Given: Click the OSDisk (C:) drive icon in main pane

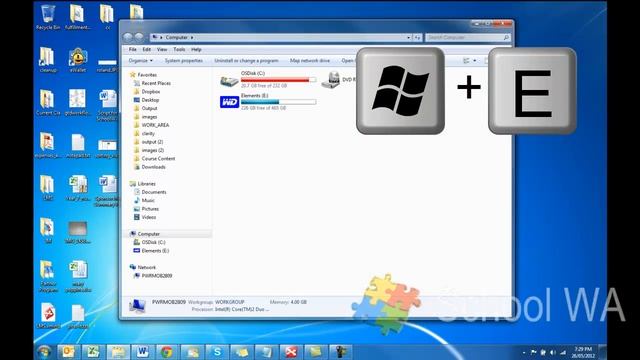Looking at the screenshot, I should click(x=229, y=81).
